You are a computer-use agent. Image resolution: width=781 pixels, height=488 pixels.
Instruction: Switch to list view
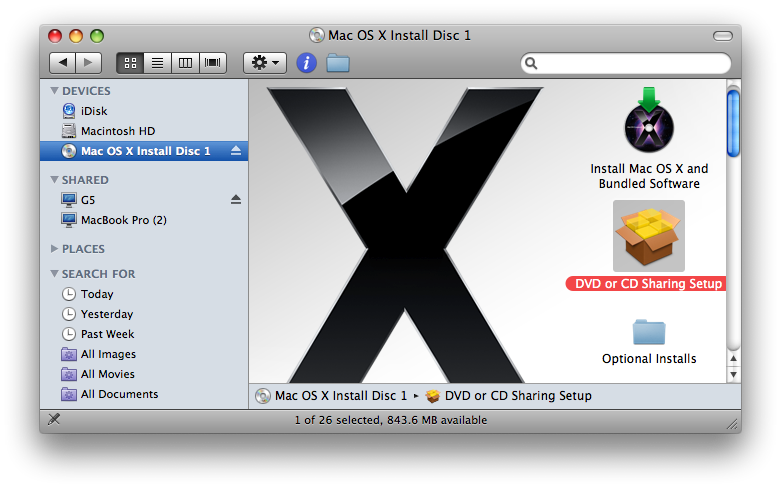click(157, 63)
